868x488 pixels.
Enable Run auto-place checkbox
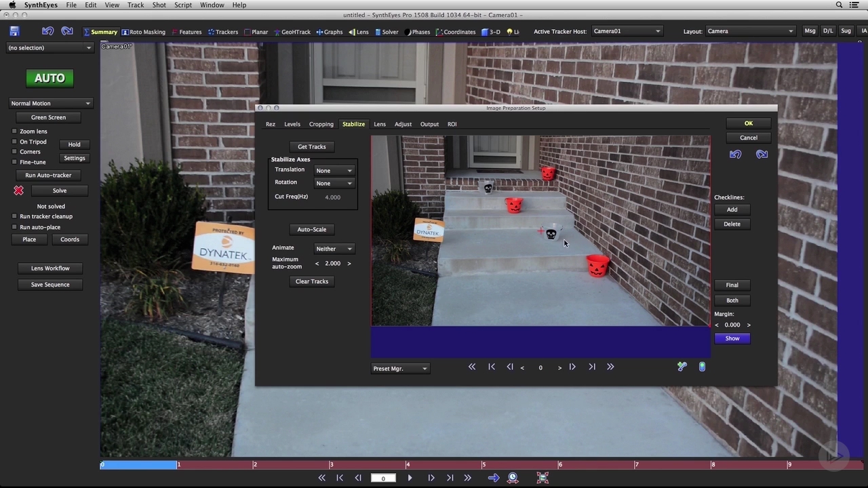click(x=14, y=227)
